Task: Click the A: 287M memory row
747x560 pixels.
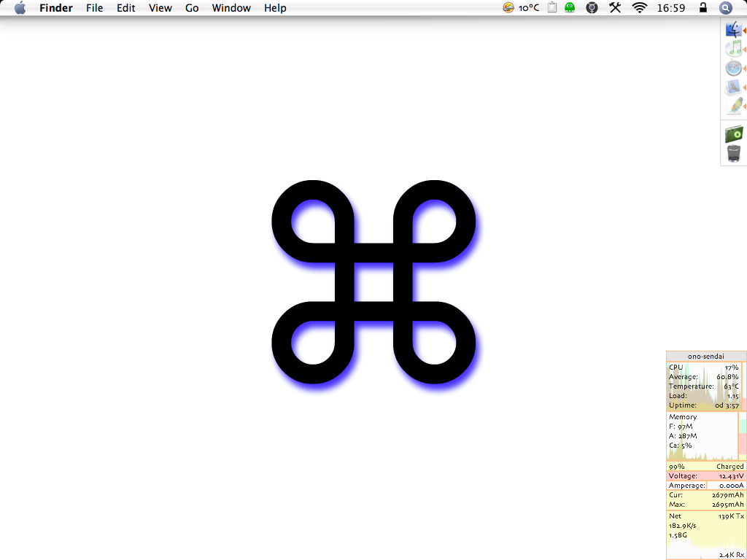Action: (683, 436)
